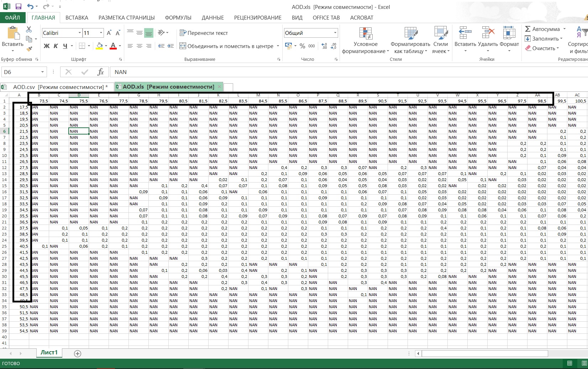588x369 pixels.
Task: Save the workbook with the floppy disk icon
Action: tap(18, 7)
